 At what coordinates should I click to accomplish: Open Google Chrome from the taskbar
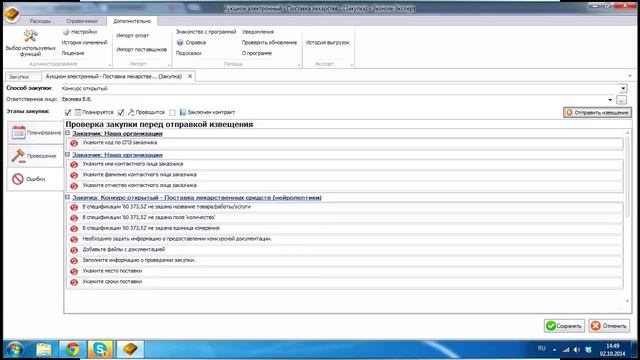(x=73, y=349)
